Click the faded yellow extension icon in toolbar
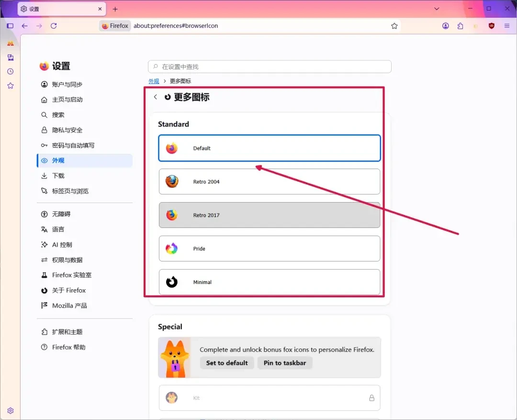This screenshot has height=420, width=517. [475, 26]
